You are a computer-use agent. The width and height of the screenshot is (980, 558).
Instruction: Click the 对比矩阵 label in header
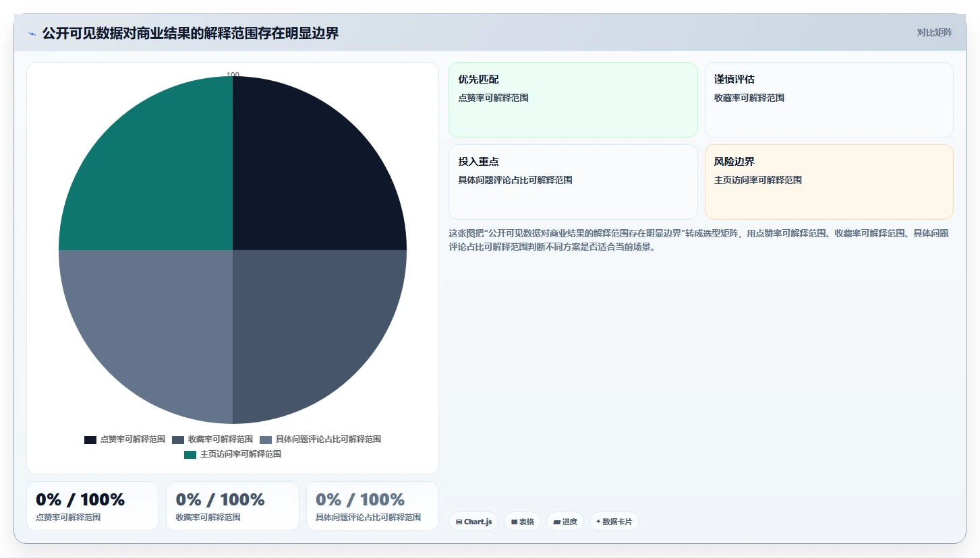[x=934, y=33]
